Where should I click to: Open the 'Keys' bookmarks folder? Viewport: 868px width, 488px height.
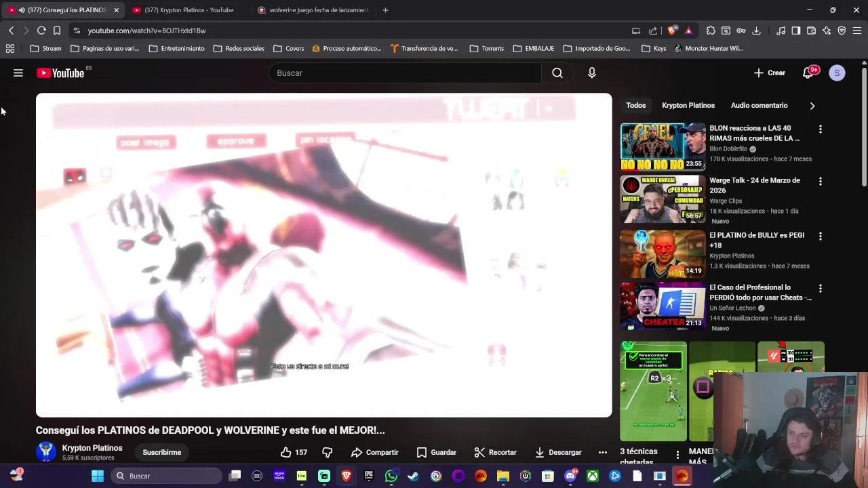tap(654, 48)
